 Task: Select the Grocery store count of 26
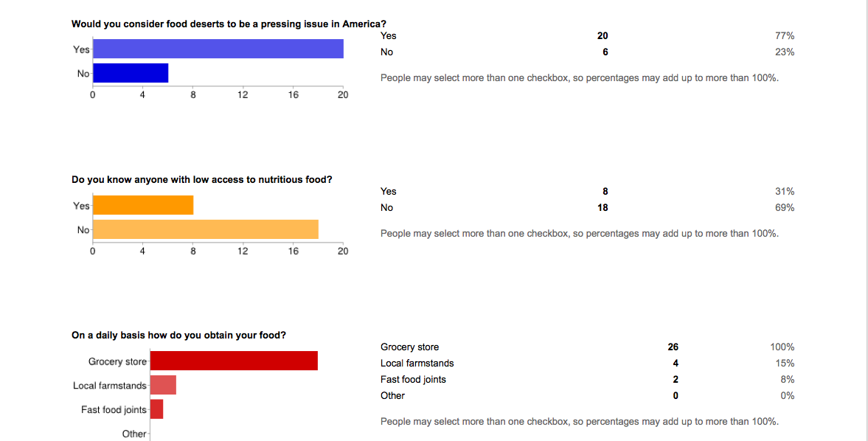click(x=673, y=347)
